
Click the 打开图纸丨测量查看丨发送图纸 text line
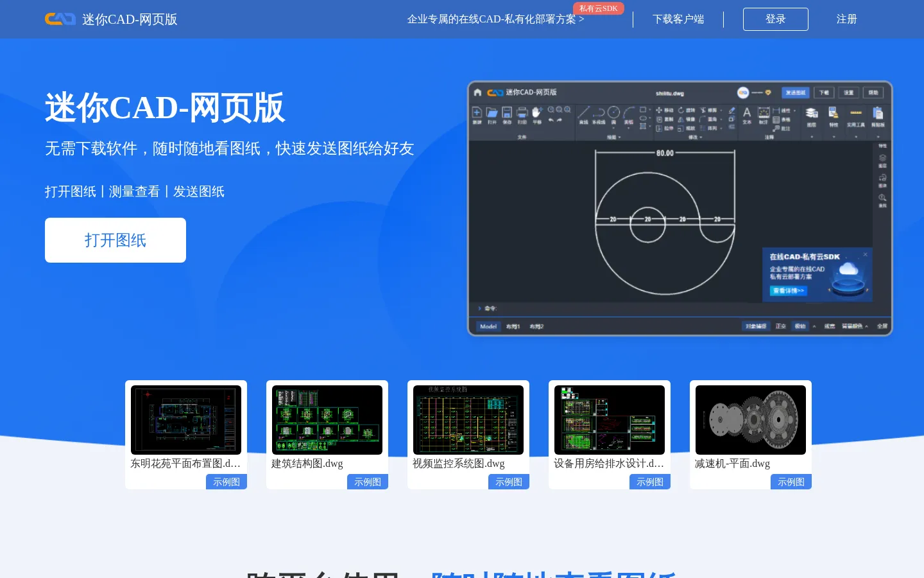(x=135, y=191)
